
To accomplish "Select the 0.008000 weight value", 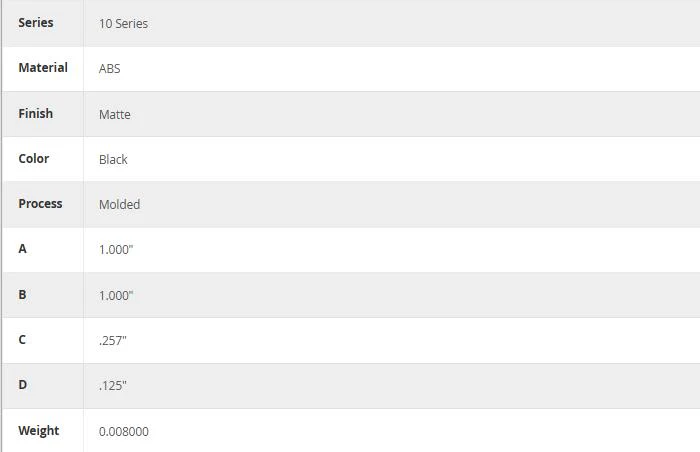I will coord(124,431).
